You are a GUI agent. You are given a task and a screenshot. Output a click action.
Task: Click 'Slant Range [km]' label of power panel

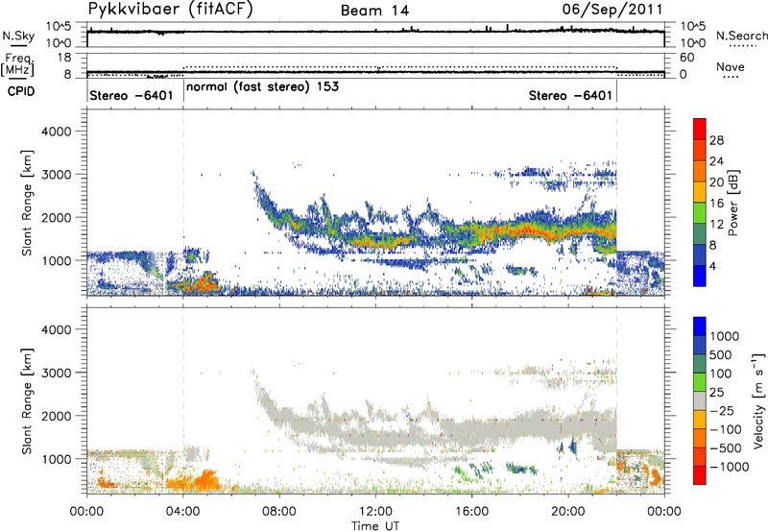coord(27,203)
